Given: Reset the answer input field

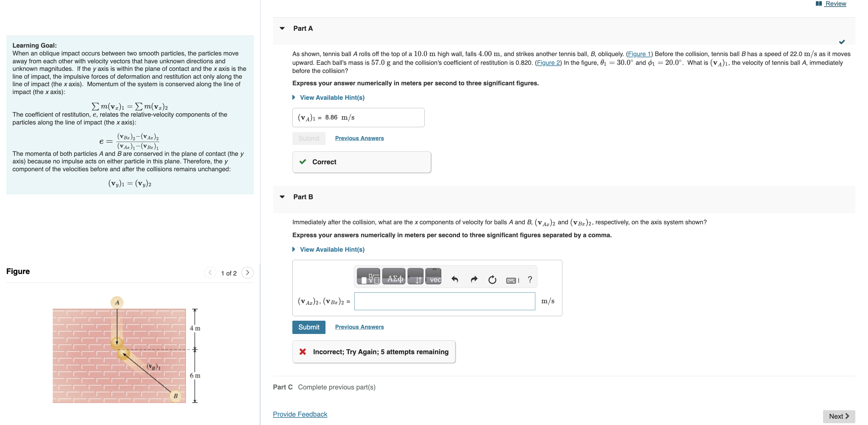Looking at the screenshot, I should click(492, 279).
